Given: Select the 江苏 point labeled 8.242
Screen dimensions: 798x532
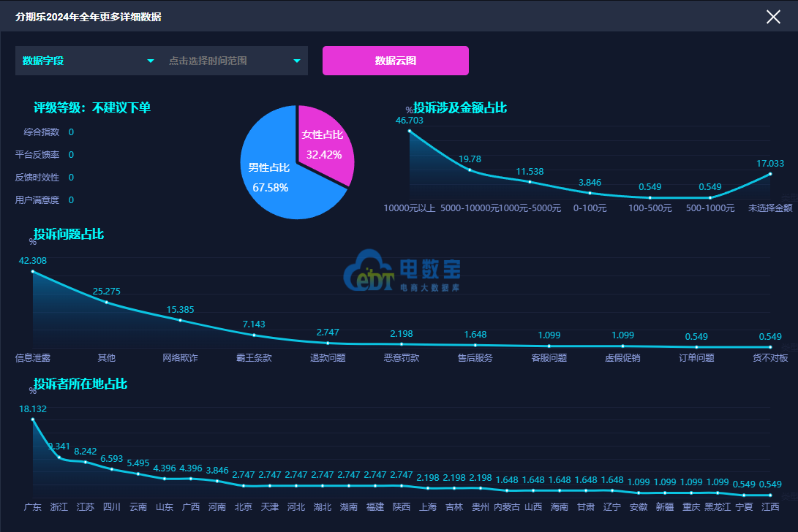Looking at the screenshot, I should click(86, 462).
